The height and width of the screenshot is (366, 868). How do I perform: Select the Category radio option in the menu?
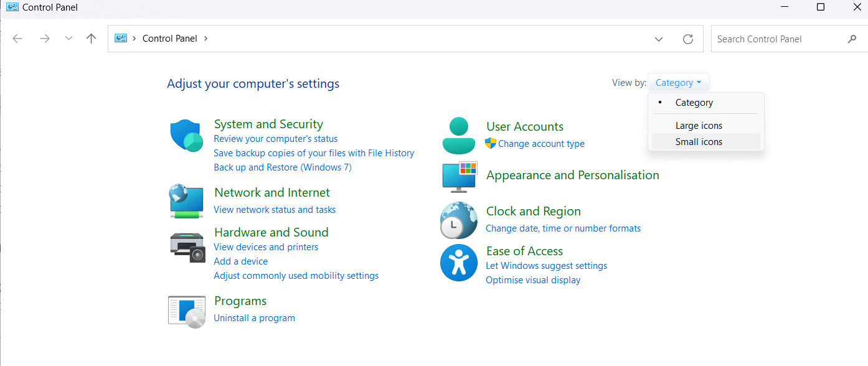[694, 102]
